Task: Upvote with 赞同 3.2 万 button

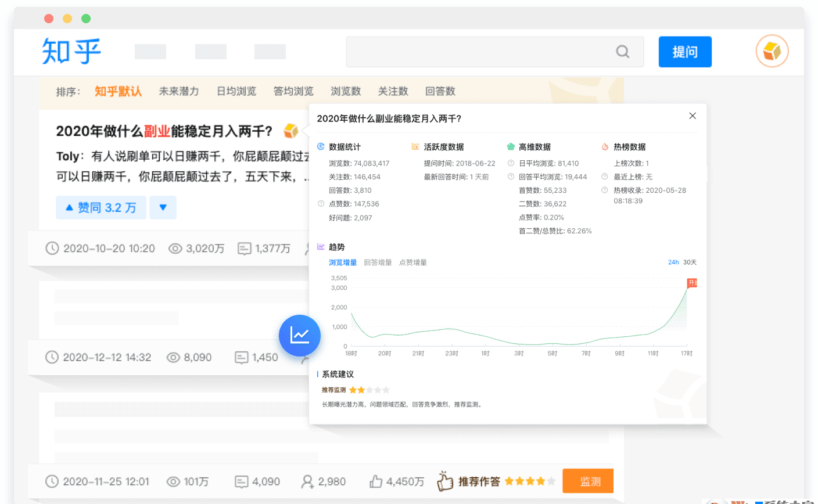Action: point(101,207)
